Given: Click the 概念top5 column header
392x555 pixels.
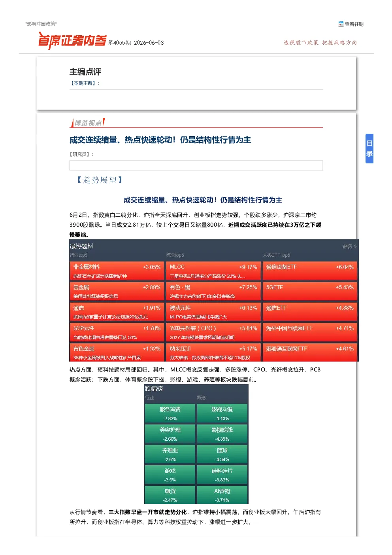Looking at the screenshot, I should pyautogui.click(x=175, y=255).
